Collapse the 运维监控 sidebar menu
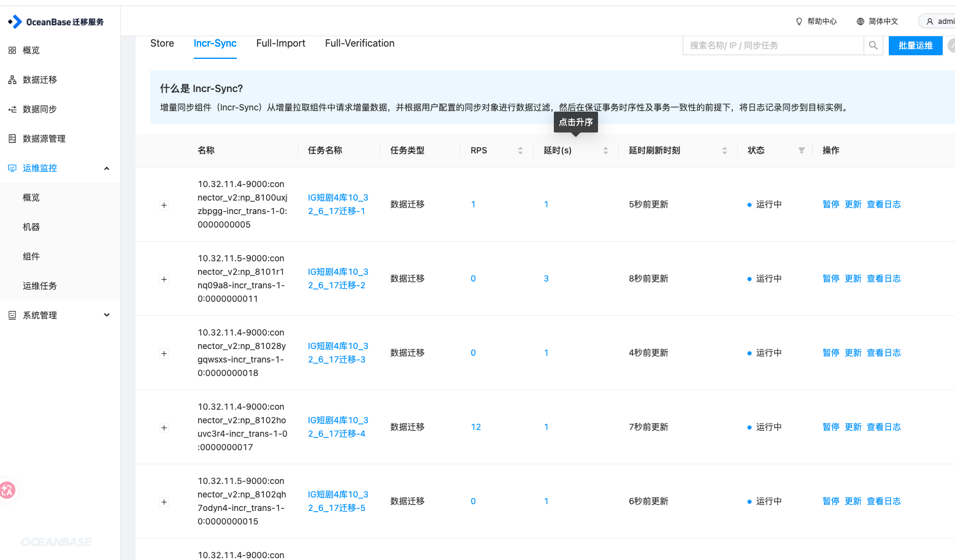This screenshot has height=560, width=955. point(107,168)
